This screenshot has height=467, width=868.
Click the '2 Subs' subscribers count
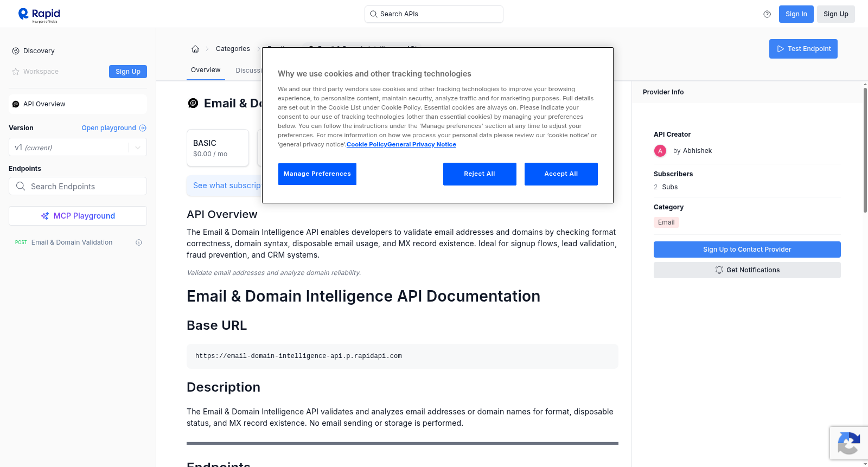click(x=666, y=187)
